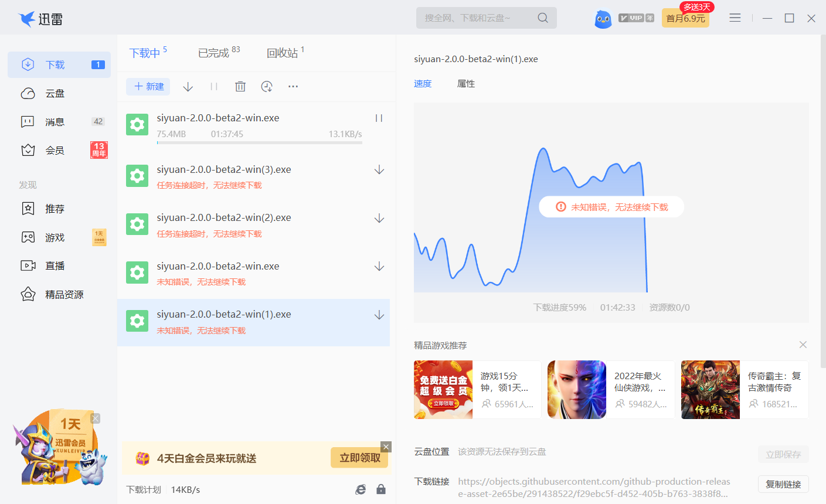This screenshot has height=504, width=826.
Task: Click the 立即领取 button
Action: pyautogui.click(x=359, y=458)
